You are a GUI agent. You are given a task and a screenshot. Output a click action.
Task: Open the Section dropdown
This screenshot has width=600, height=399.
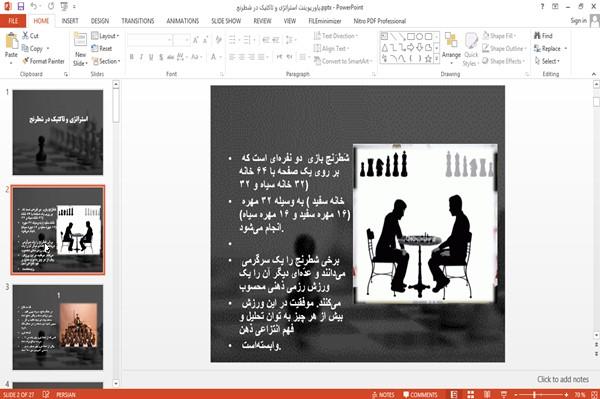tap(106, 61)
